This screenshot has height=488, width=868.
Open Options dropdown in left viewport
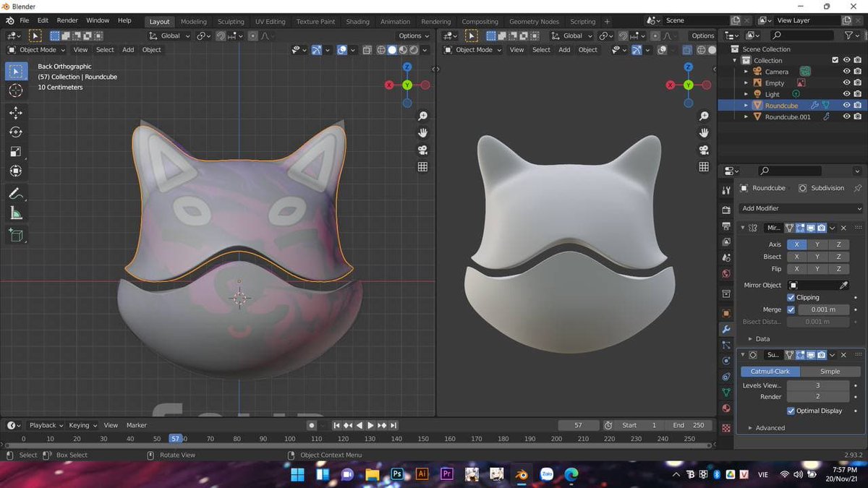click(413, 35)
